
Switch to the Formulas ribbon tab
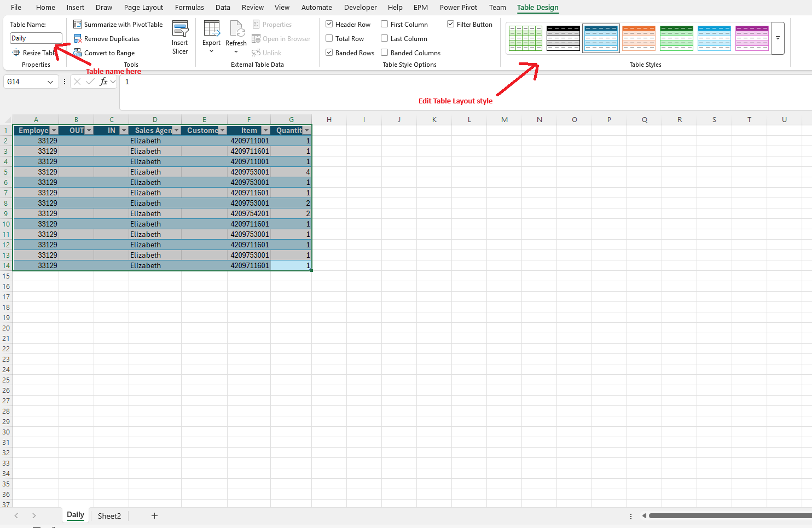pos(189,7)
